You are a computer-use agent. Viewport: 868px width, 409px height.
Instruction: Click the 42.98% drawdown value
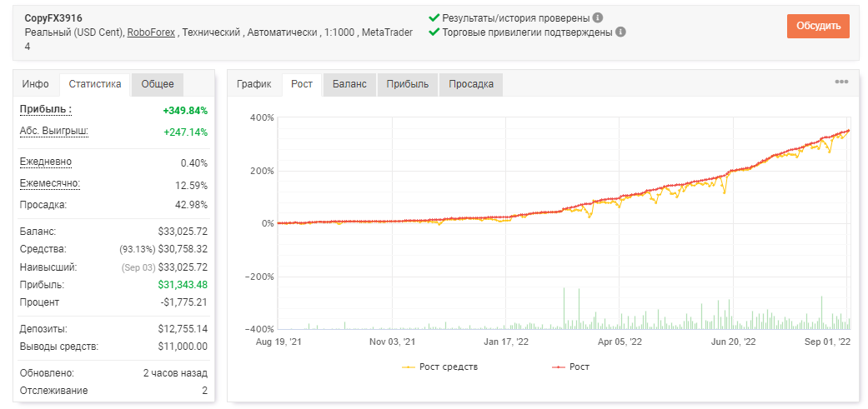pyautogui.click(x=192, y=205)
